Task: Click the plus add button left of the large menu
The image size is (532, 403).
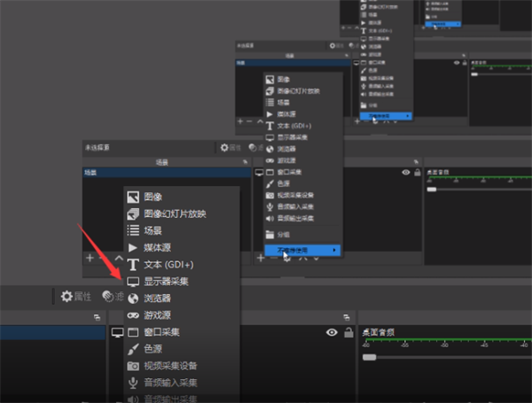Action: tap(90, 258)
